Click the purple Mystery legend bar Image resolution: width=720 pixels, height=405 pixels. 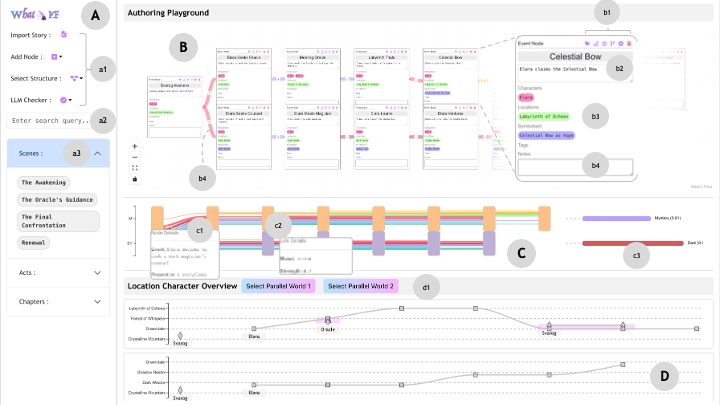617,219
